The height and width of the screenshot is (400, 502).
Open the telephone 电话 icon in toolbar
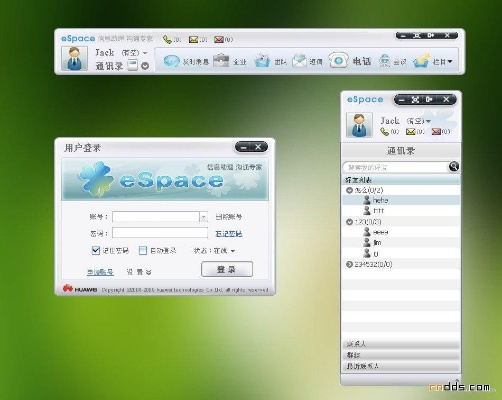click(x=338, y=60)
